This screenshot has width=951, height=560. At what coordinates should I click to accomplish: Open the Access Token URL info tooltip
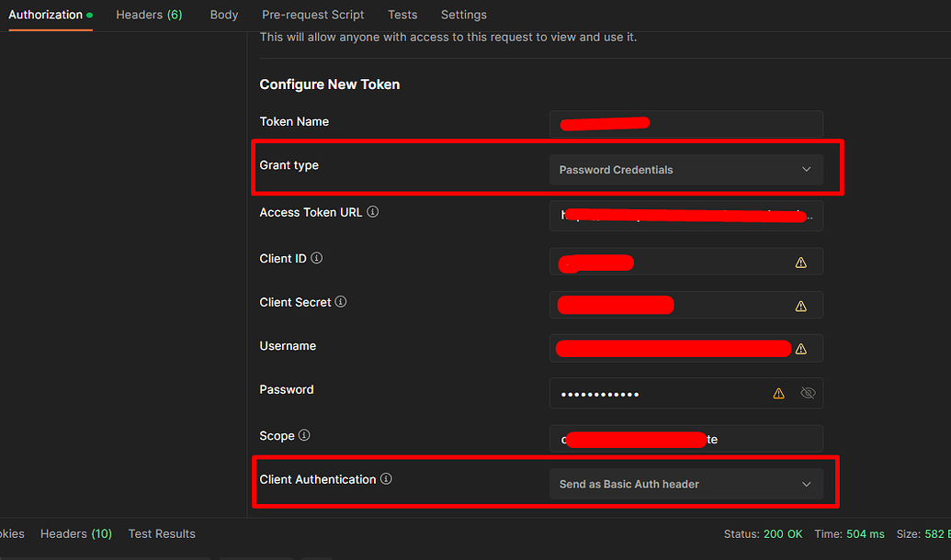[x=372, y=211]
